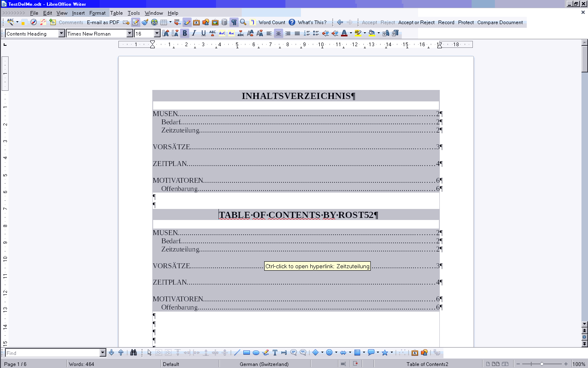
Task: Toggle italic formatting
Action: [194, 33]
